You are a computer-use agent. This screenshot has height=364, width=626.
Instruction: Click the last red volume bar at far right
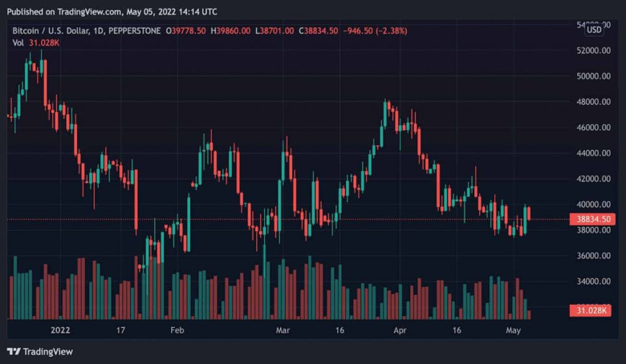(x=529, y=314)
